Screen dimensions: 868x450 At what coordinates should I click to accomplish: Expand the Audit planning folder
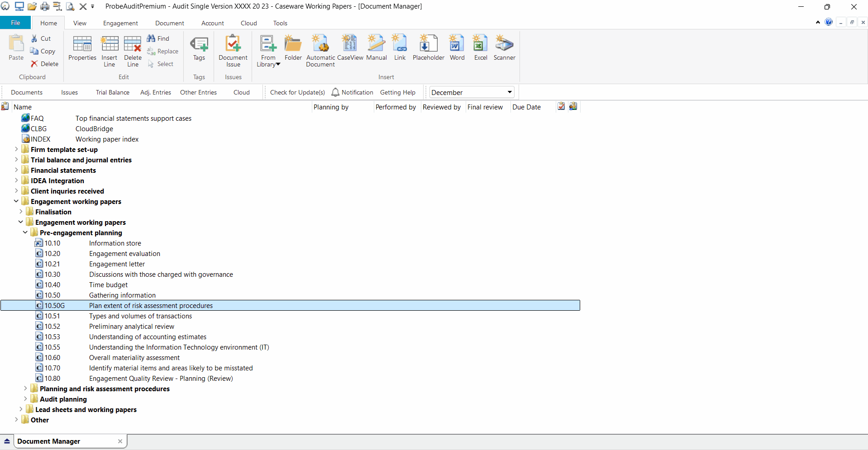(25, 399)
